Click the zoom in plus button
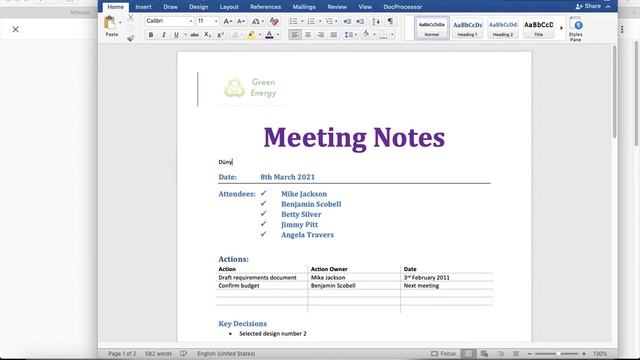640x360 pixels. pyautogui.click(x=584, y=353)
